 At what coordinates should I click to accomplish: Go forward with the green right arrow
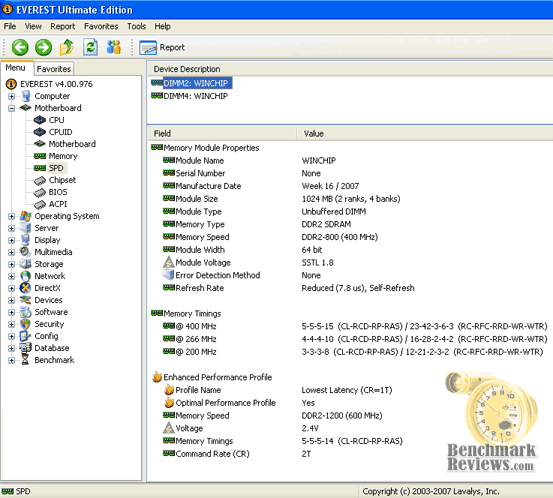tap(43, 47)
